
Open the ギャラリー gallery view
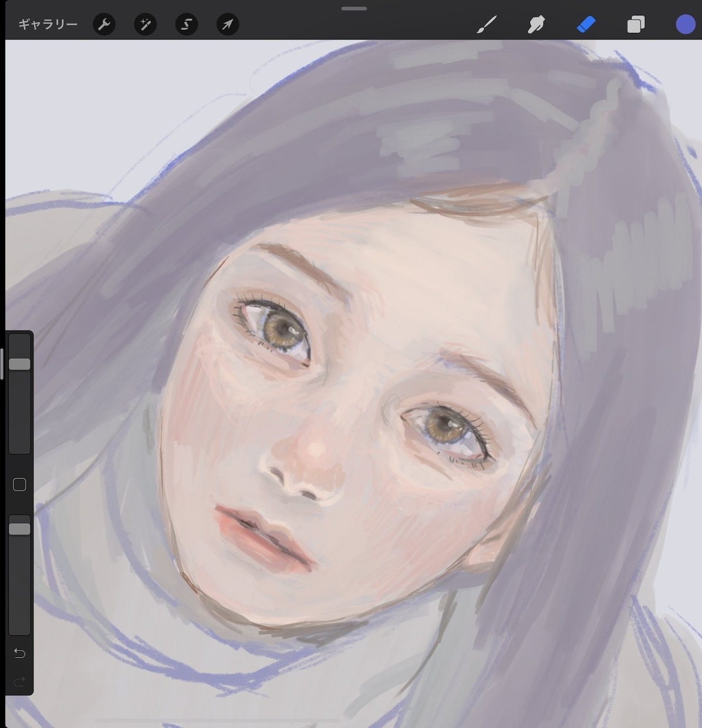(x=48, y=25)
